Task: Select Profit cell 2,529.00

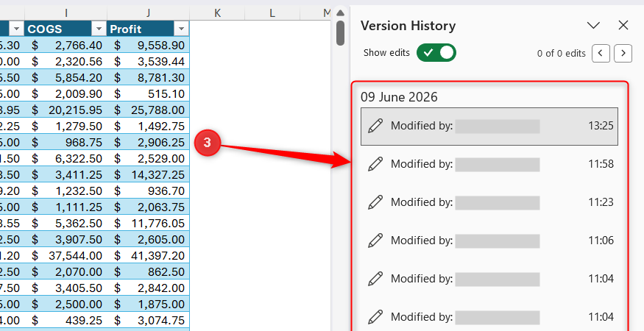Action: coord(148,159)
